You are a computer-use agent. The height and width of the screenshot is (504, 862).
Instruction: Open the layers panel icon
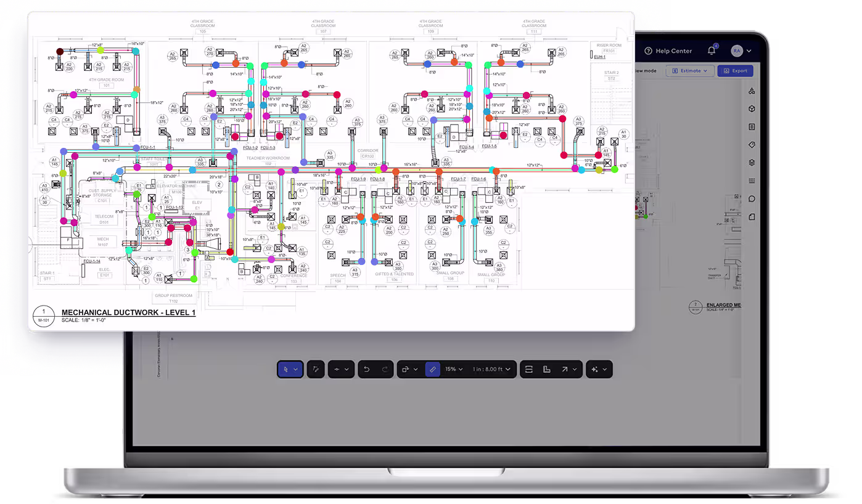(x=752, y=163)
